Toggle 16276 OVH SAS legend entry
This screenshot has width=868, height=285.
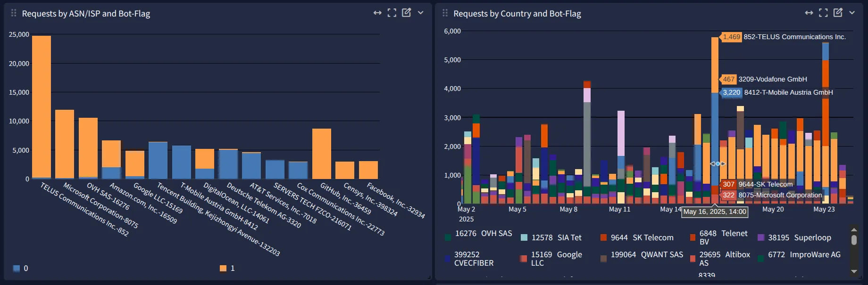483,234
